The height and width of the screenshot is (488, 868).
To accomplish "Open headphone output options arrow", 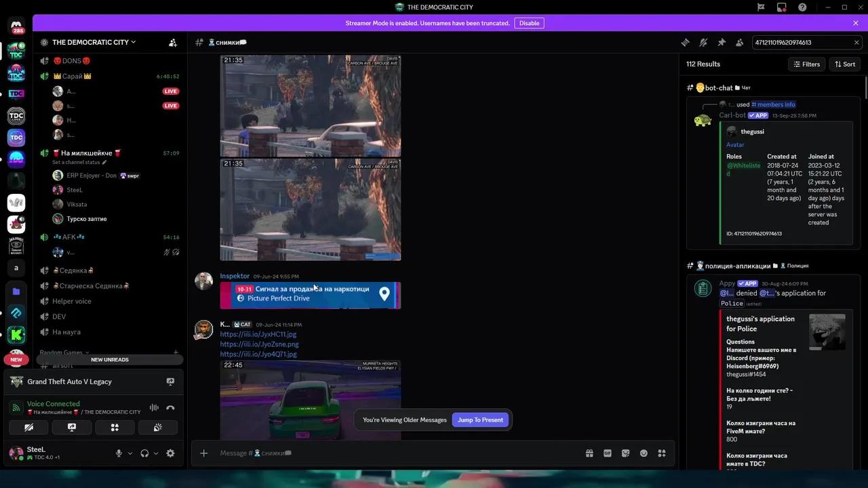I will click(156, 453).
